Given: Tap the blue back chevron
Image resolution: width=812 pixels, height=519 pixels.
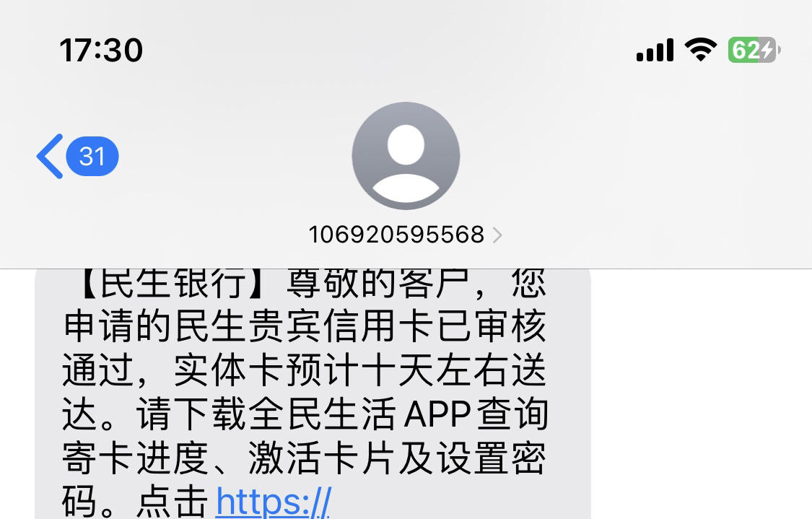Looking at the screenshot, I should (x=50, y=156).
